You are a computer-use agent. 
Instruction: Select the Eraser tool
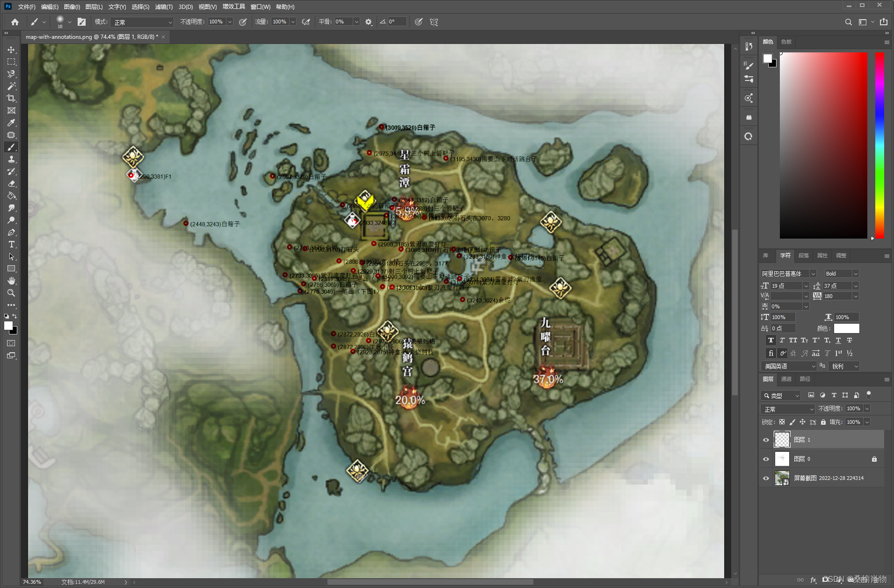point(11,183)
